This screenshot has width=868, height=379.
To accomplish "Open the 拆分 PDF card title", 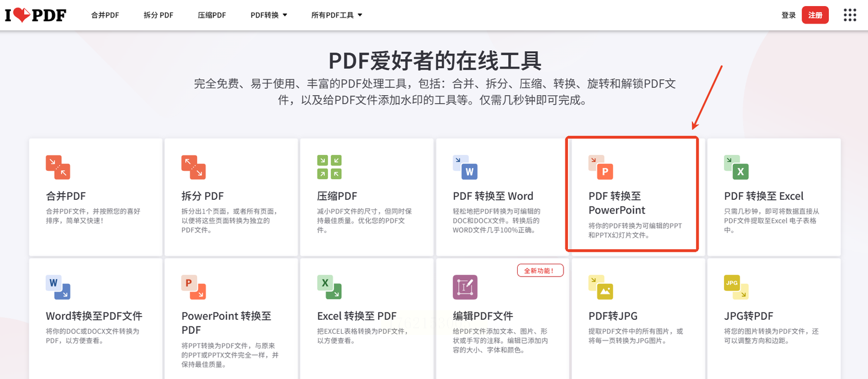I will (203, 196).
